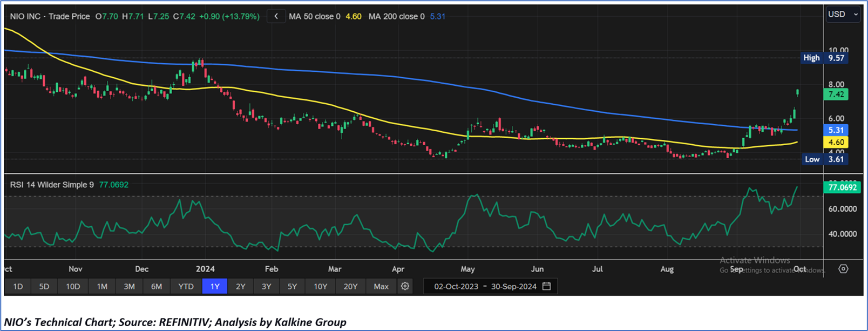Viewport: 868px width, 331px height.
Task: Choose the 20Y time range
Action: [x=350, y=286]
